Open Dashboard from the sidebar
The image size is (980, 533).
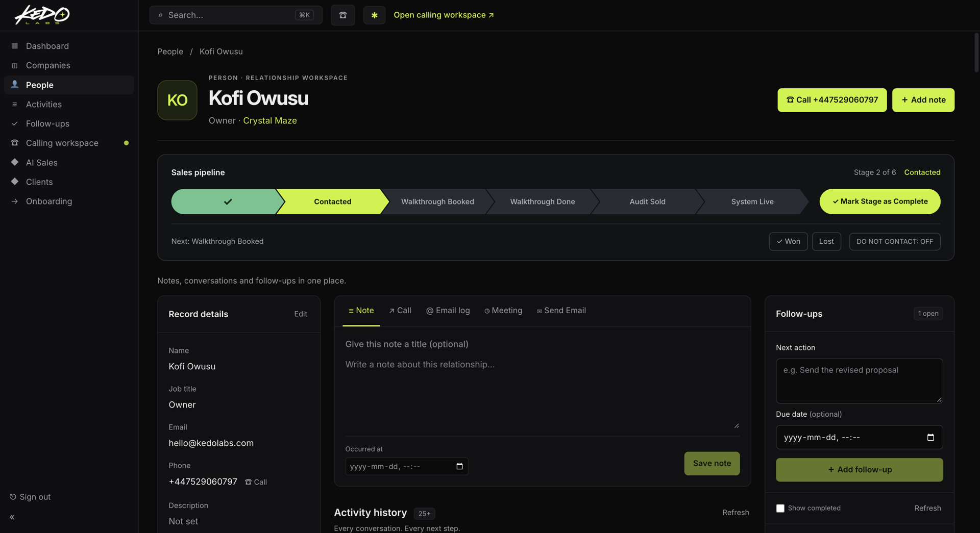(x=69, y=46)
